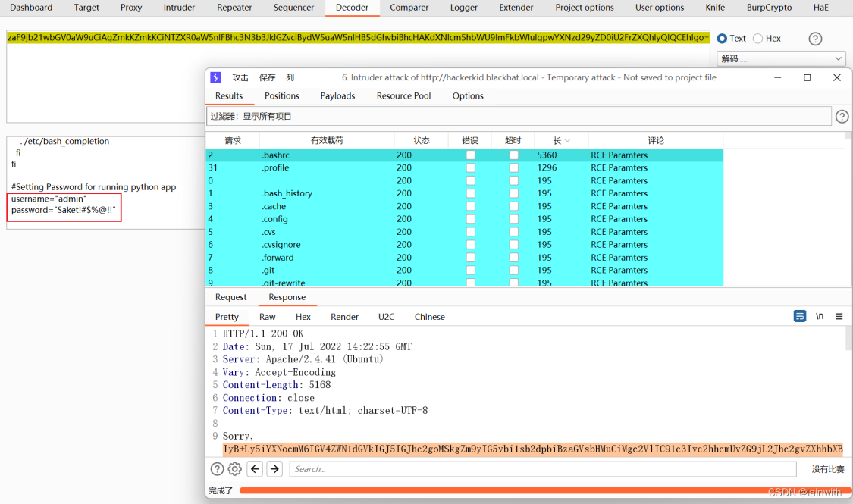Image resolution: width=853 pixels, height=504 pixels.
Task: Click the attack progress bar
Action: (x=545, y=490)
